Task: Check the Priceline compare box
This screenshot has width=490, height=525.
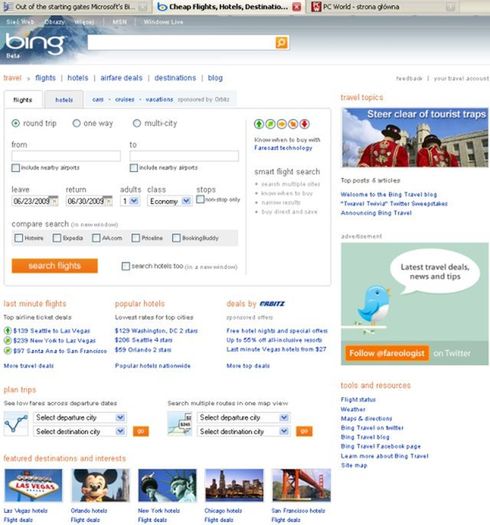Action: [x=136, y=238]
